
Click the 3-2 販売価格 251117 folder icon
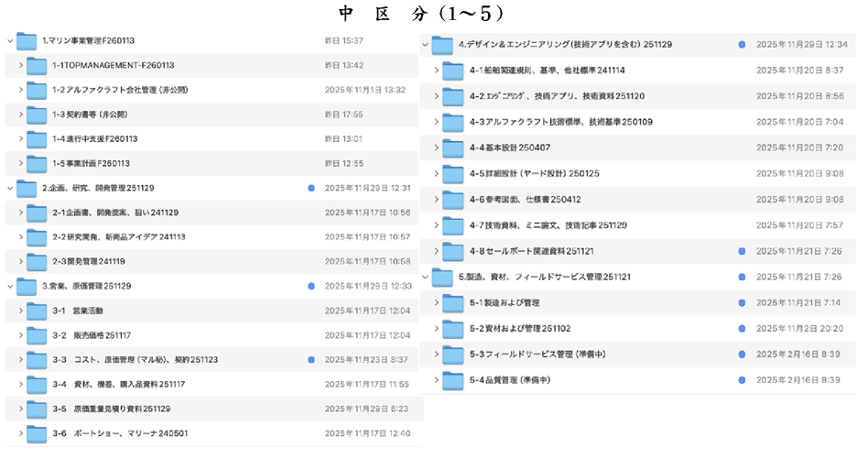coord(36,335)
